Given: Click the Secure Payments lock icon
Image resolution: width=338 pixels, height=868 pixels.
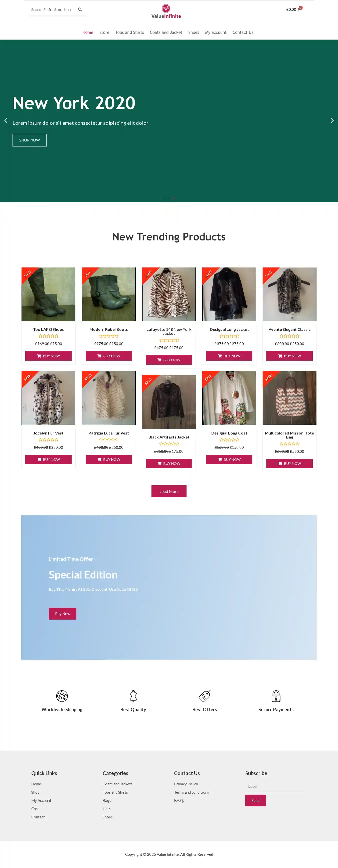Looking at the screenshot, I should click(x=276, y=696).
